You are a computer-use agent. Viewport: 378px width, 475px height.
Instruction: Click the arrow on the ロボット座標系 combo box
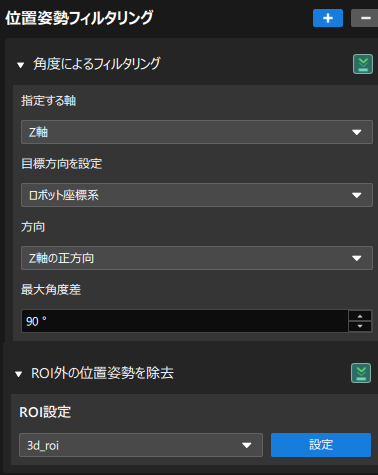[x=357, y=195]
